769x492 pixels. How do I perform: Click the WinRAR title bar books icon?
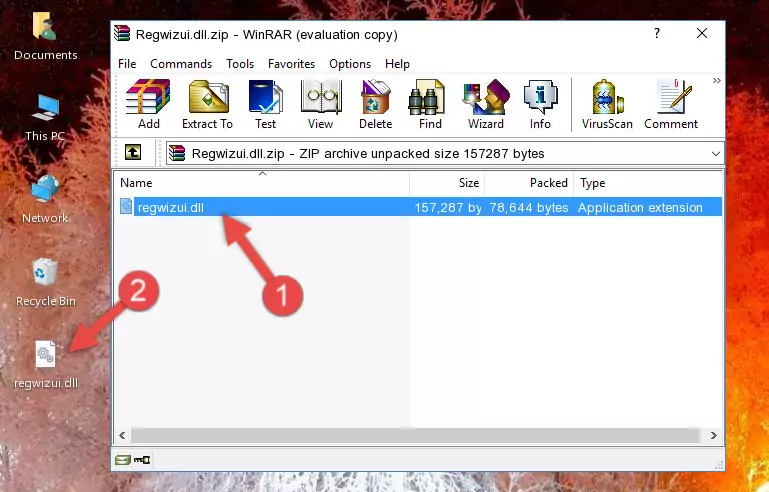coord(122,33)
